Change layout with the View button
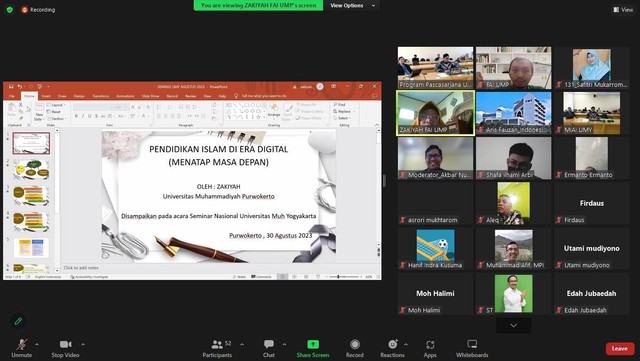 tap(623, 9)
